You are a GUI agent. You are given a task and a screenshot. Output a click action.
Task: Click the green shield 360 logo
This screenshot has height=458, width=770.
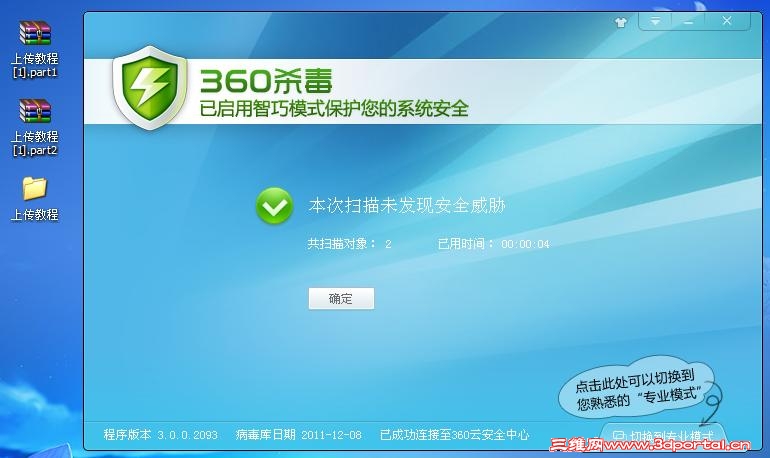[150, 87]
